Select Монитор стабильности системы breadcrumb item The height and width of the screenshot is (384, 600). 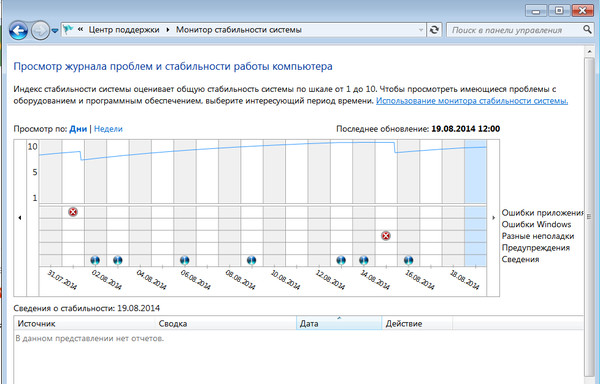[239, 30]
